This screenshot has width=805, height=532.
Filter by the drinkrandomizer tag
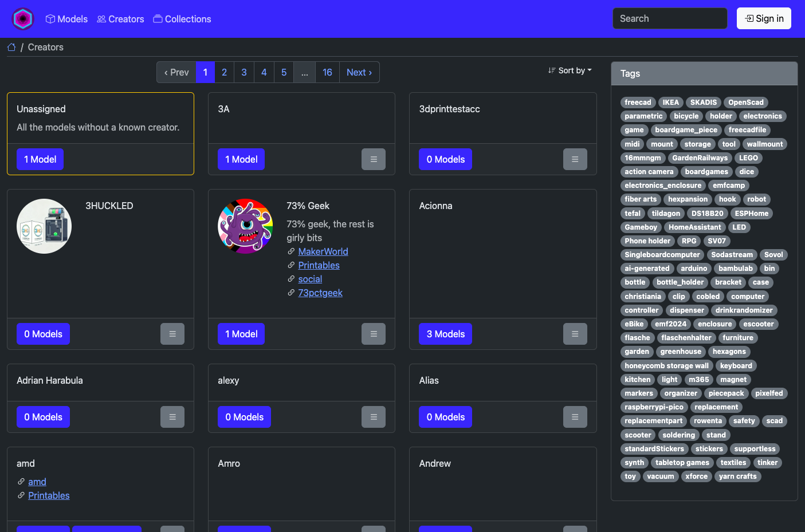click(744, 310)
